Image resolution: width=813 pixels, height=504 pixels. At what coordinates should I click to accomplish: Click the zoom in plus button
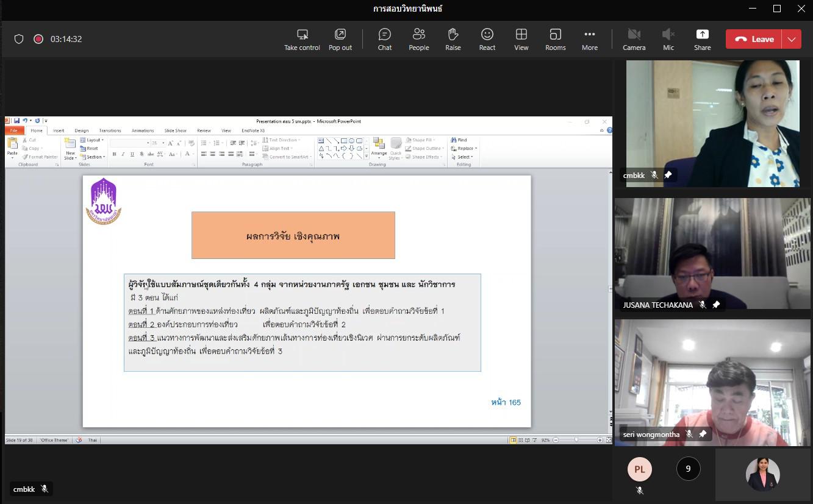click(600, 440)
